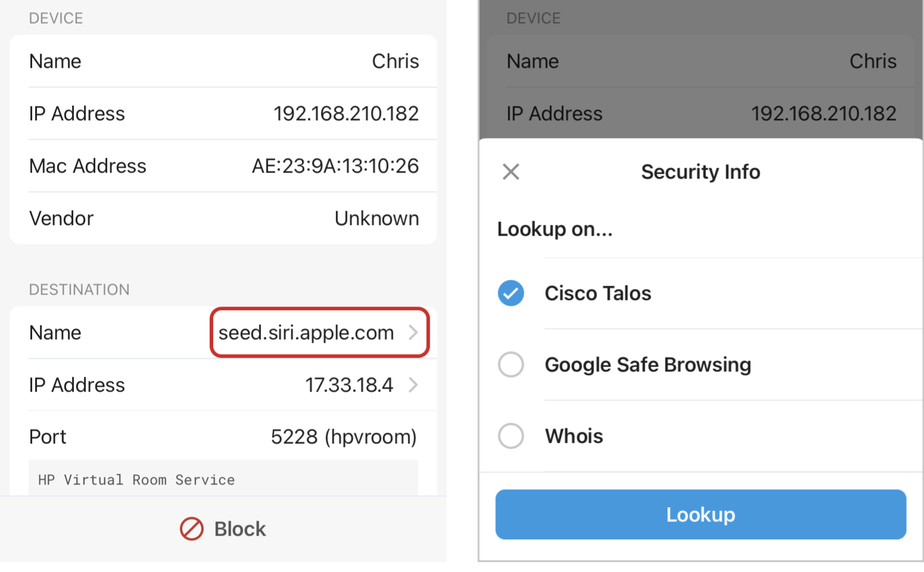This screenshot has height=572, width=924.
Task: Tap the Cisco Talos label
Action: (x=598, y=293)
